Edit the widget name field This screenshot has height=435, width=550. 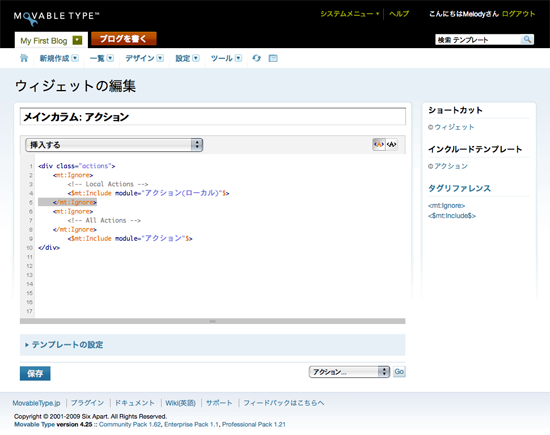pos(213,117)
